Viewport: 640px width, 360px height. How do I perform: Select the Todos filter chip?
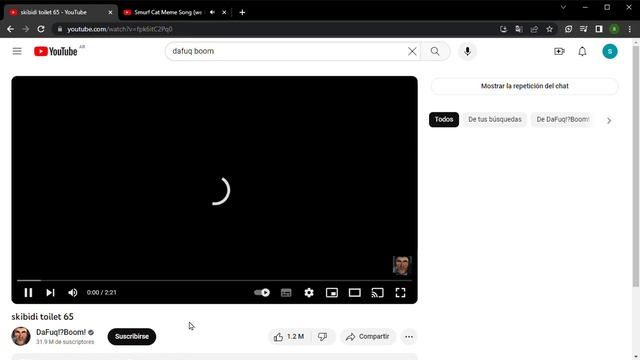click(x=444, y=120)
